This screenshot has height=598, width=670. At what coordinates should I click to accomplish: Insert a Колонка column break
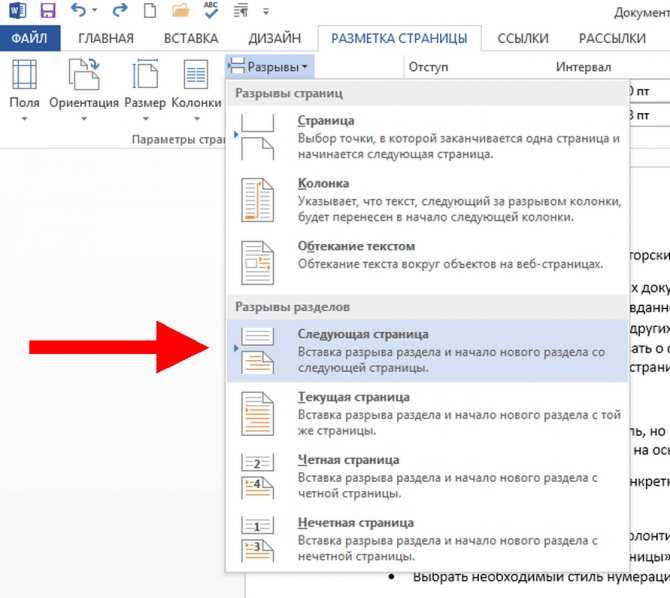click(x=426, y=200)
